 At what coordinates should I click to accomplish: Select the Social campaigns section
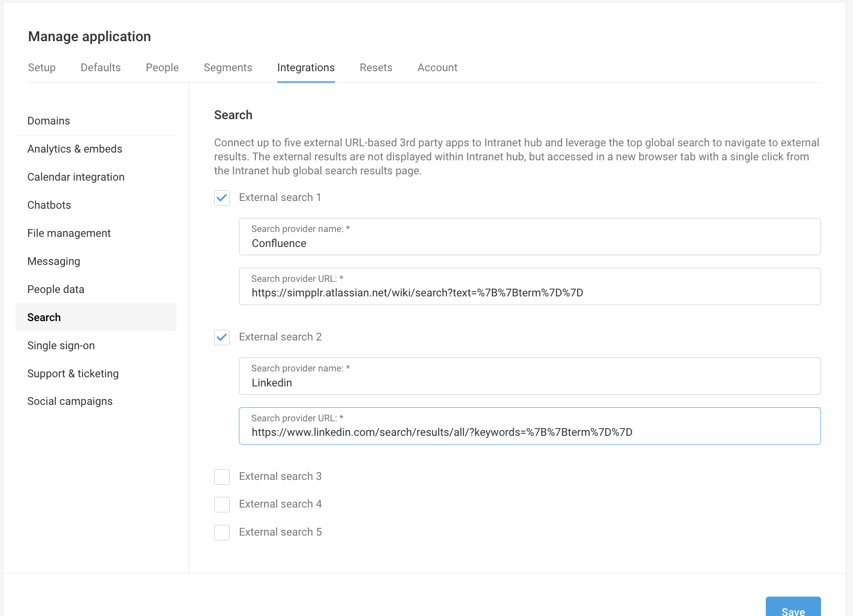click(x=70, y=401)
